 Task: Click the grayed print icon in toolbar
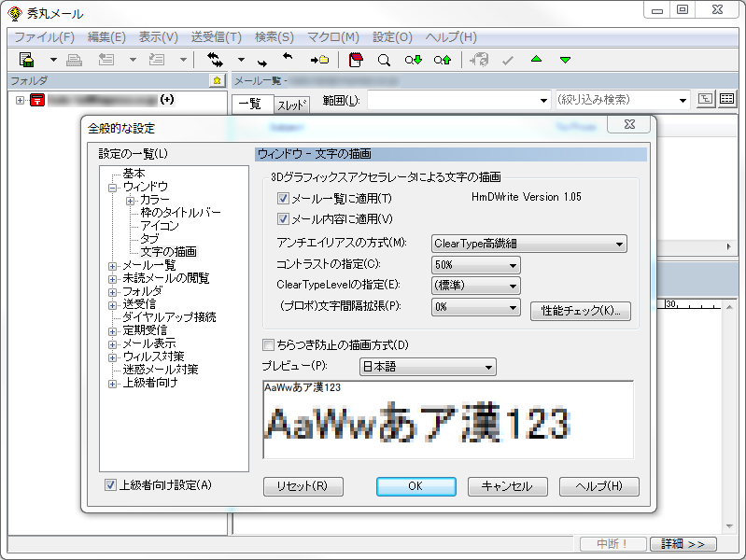pyautogui.click(x=74, y=60)
